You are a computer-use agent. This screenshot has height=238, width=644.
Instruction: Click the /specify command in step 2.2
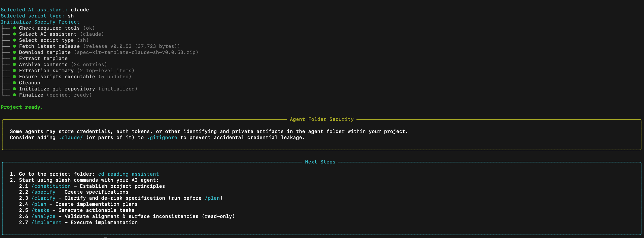point(43,192)
